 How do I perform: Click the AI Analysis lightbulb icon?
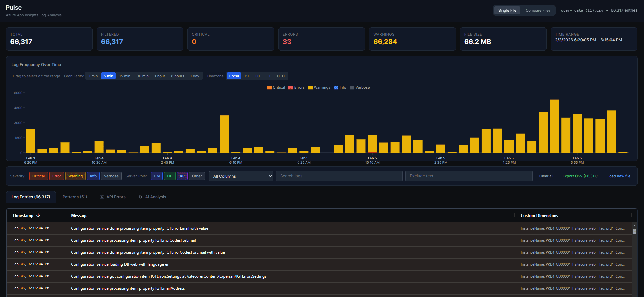[x=141, y=197]
